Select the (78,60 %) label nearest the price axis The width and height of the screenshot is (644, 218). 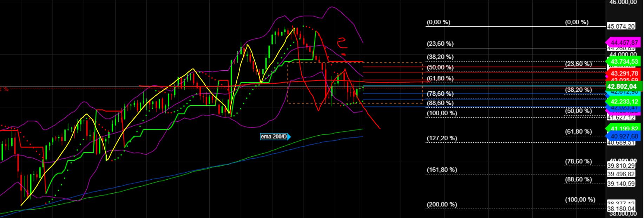(578, 162)
